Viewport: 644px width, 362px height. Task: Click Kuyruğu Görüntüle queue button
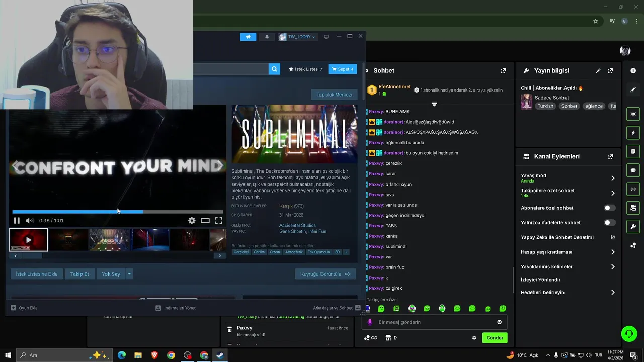[x=325, y=274]
